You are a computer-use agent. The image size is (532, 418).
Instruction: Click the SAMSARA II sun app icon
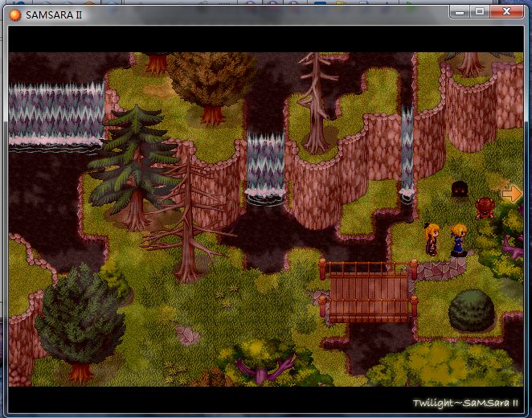15,15
